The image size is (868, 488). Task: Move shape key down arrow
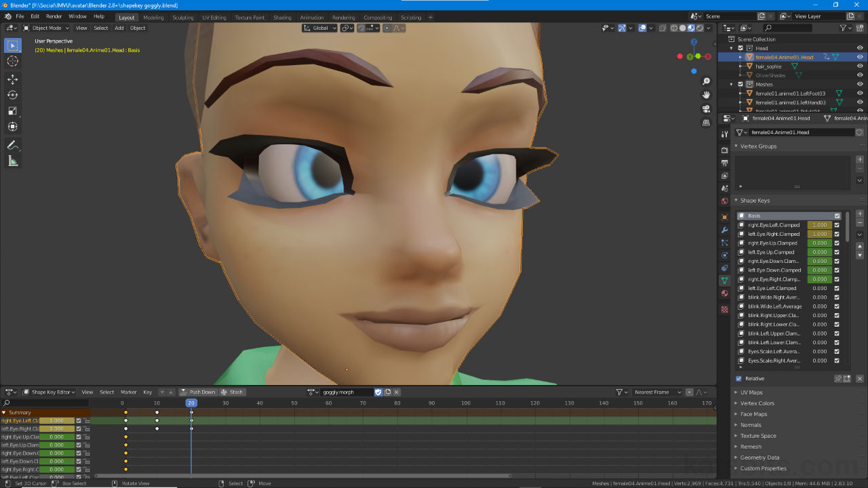[x=860, y=255]
